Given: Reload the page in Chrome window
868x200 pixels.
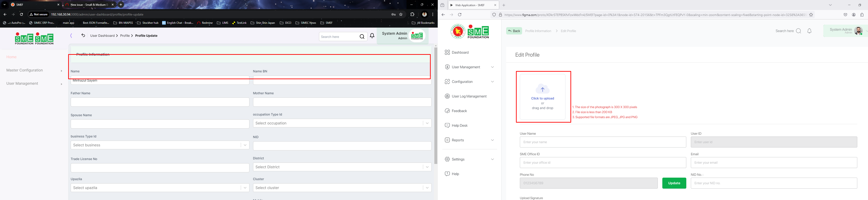Looking at the screenshot, I should coord(21,15).
